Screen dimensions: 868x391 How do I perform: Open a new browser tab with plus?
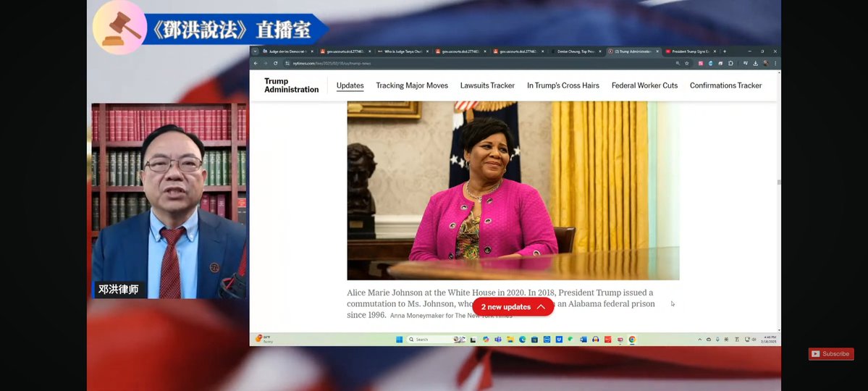(x=725, y=51)
